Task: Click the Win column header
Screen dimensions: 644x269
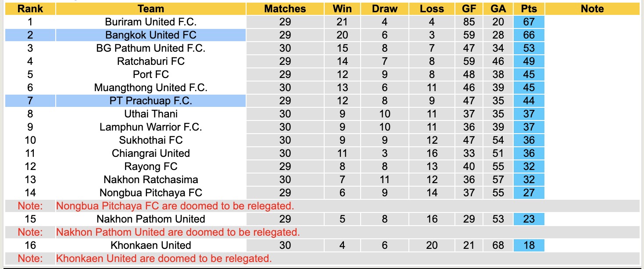Action: pyautogui.click(x=342, y=9)
